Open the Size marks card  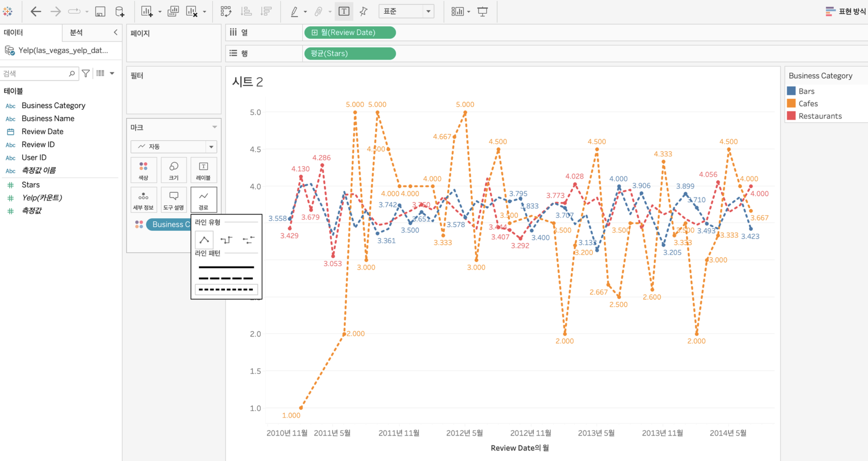click(174, 171)
